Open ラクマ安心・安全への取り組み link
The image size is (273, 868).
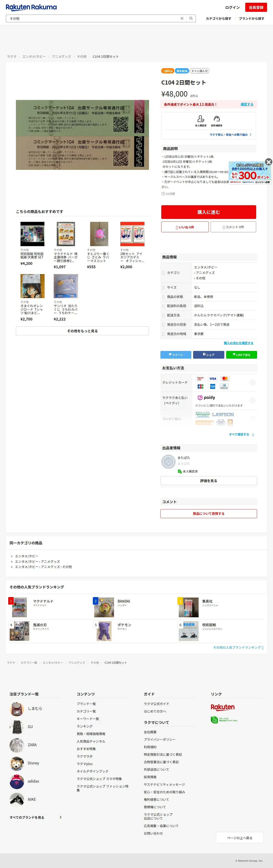point(230,135)
